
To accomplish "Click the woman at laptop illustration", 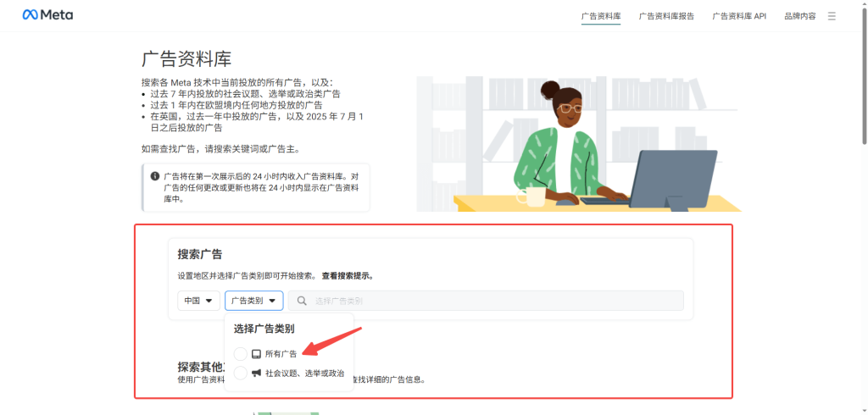I will click(x=579, y=144).
